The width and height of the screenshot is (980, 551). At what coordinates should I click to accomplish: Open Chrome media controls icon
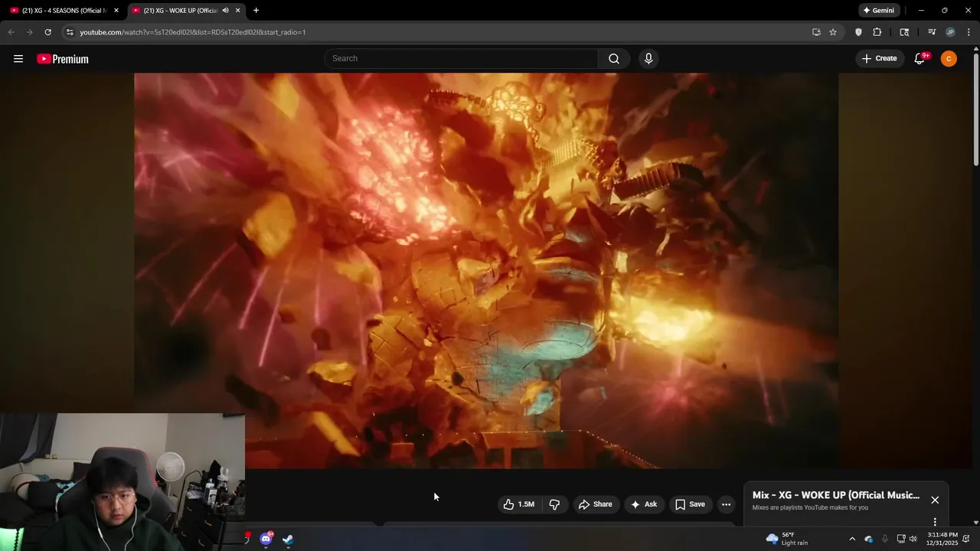tap(932, 32)
